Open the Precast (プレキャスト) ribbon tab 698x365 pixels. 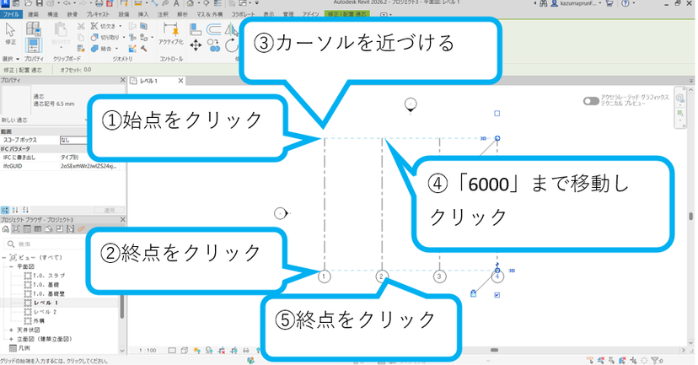coord(98,14)
